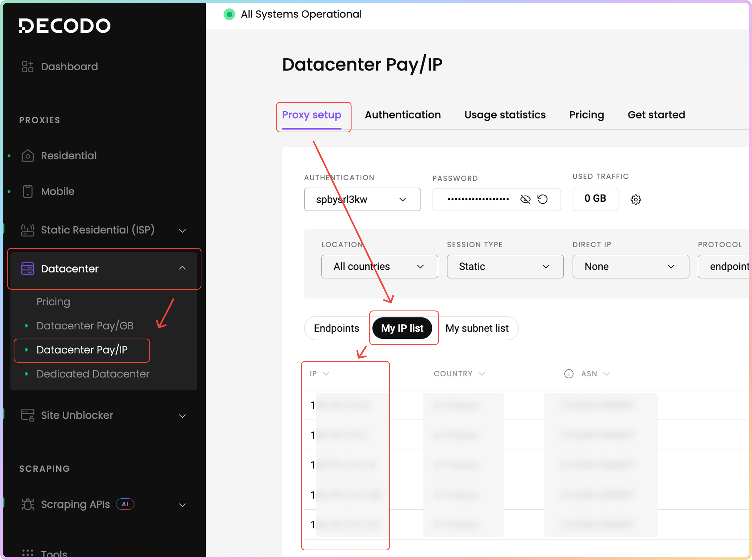
Task: Regenerate password with the refresh icon
Action: (543, 199)
